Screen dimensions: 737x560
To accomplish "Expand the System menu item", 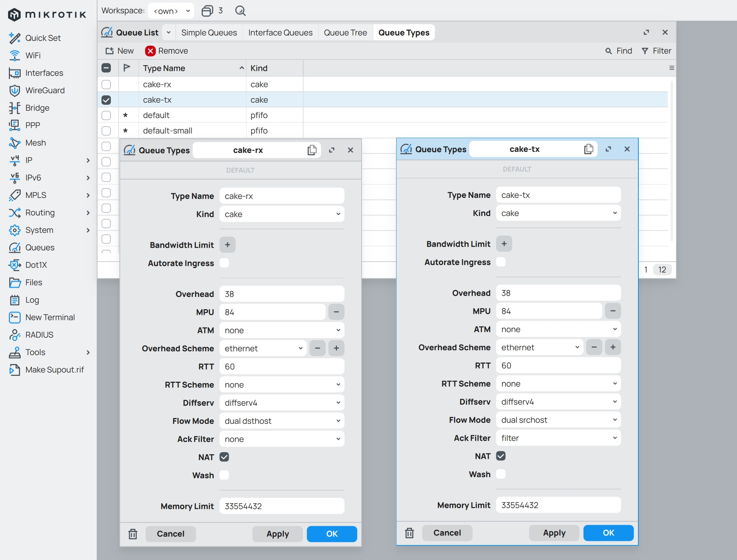I will click(x=88, y=230).
